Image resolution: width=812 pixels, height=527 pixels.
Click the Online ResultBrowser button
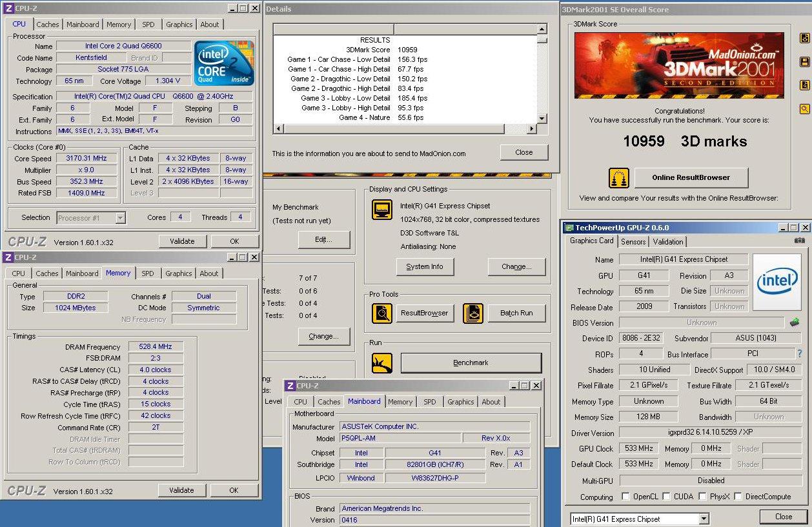click(x=691, y=178)
